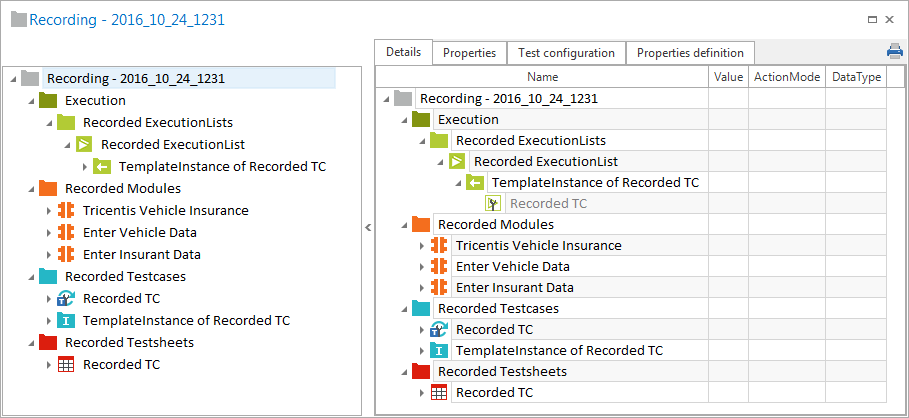Click the ActionMode column header
Viewport: 909px width, 418px height.
[x=787, y=77]
